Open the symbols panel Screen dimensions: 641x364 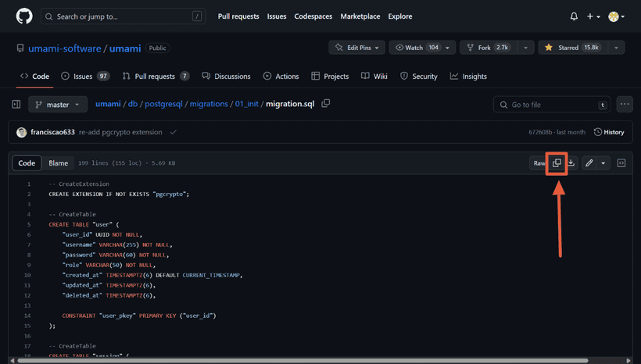point(621,163)
